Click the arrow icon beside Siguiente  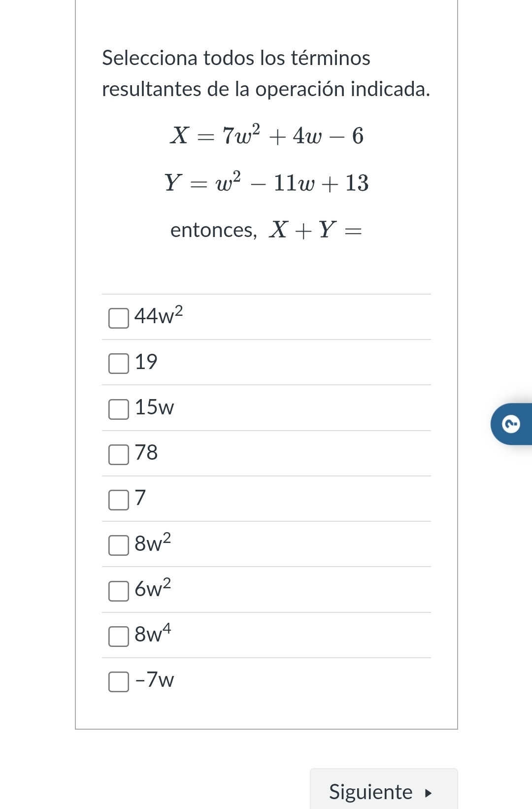coord(428,793)
